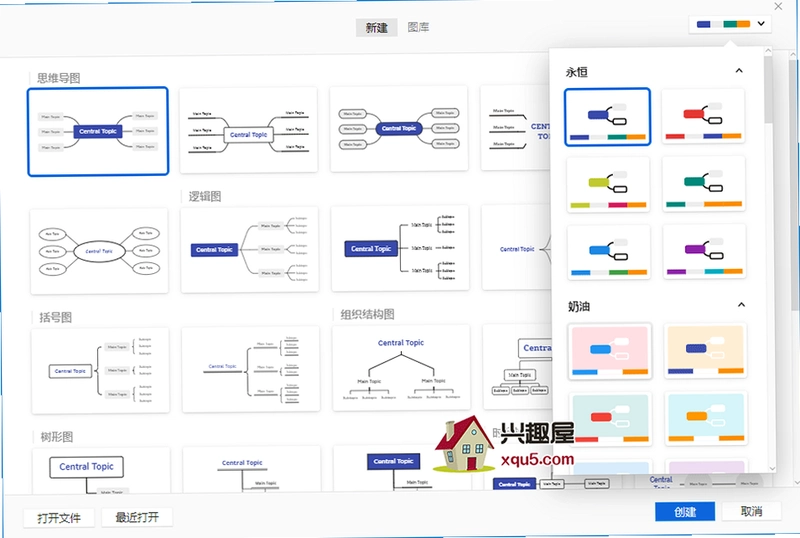This screenshot has height=538, width=800.
Task: Select the purple theme under 永恒
Action: (704, 251)
